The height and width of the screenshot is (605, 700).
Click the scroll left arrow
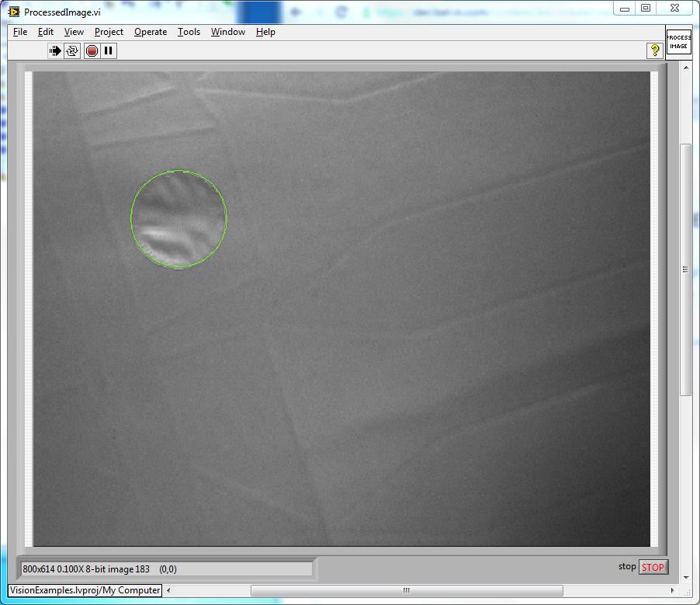(x=168, y=590)
